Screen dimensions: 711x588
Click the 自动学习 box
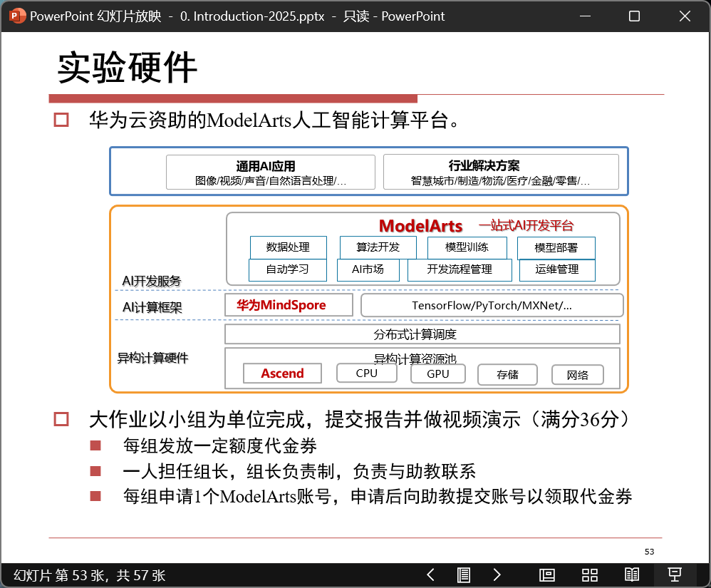(x=288, y=269)
